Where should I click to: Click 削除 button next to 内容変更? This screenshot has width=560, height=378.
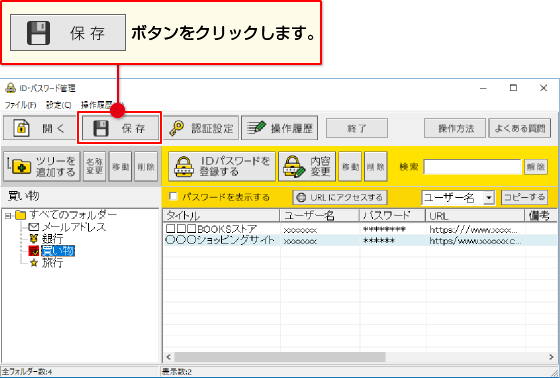pos(376,166)
